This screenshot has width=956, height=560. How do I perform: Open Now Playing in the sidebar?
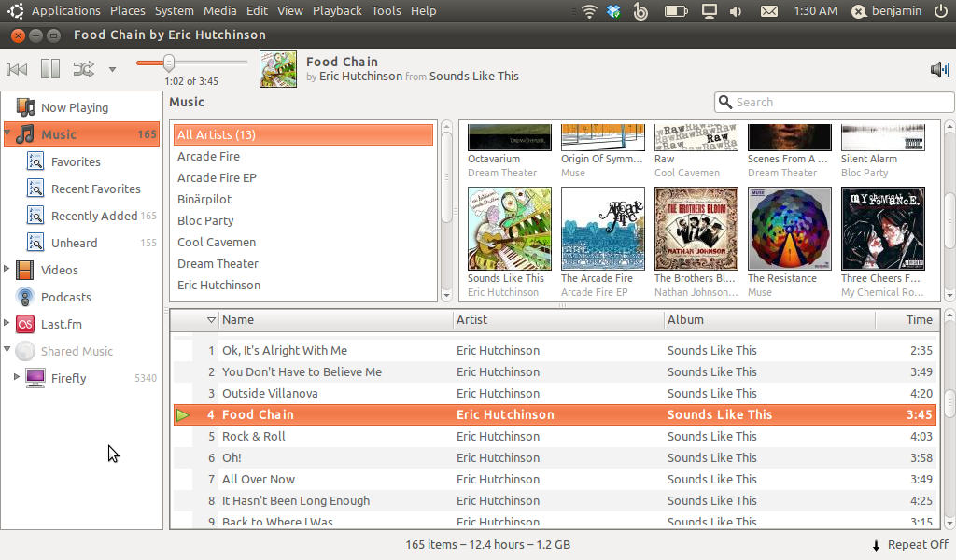tap(74, 107)
